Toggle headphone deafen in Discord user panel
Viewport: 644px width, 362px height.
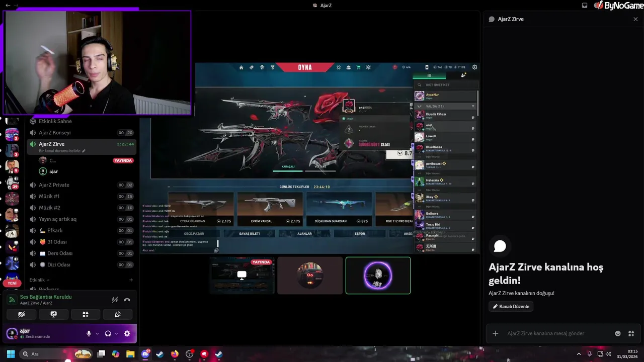point(108,333)
